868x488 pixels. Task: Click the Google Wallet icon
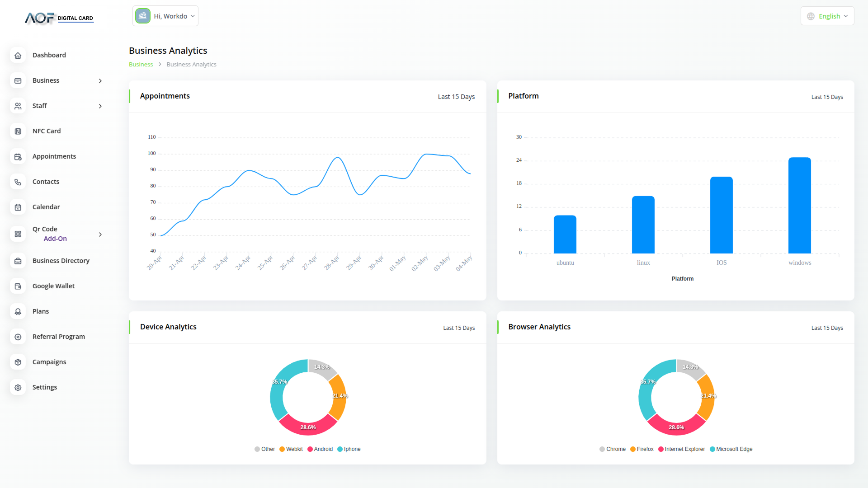click(x=18, y=286)
